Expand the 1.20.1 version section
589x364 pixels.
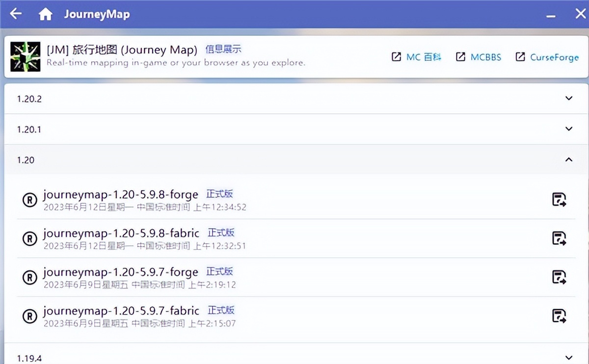coord(296,129)
